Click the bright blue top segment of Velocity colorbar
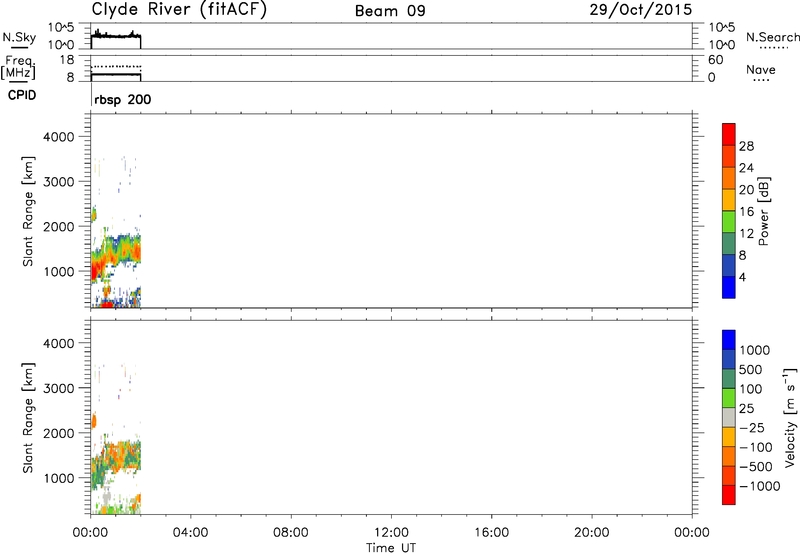The width and height of the screenshot is (800, 554). [729, 340]
